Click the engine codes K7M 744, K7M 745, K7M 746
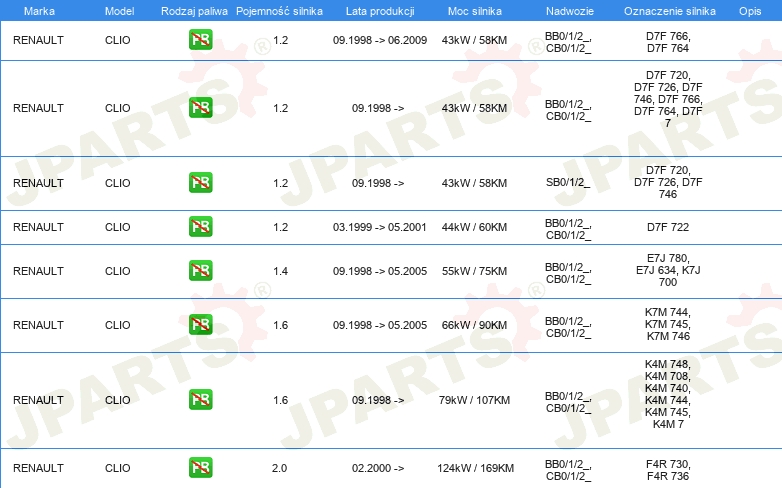The height and width of the screenshot is (488, 782). [x=668, y=324]
